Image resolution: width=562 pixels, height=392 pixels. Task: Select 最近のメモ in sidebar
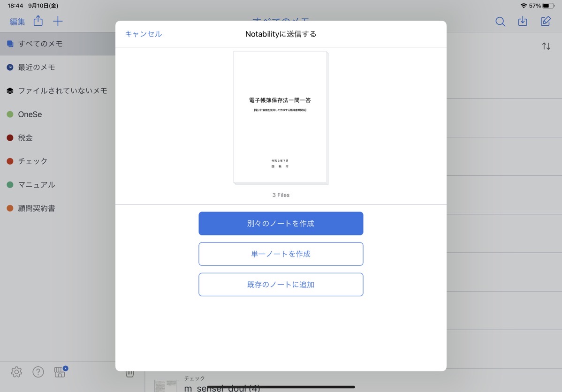pos(57,68)
